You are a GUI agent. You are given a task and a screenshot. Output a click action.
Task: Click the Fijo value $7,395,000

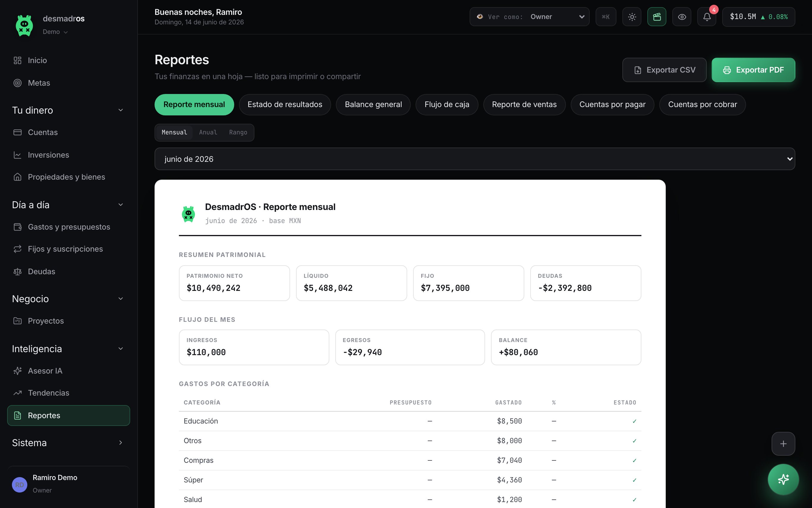point(445,288)
